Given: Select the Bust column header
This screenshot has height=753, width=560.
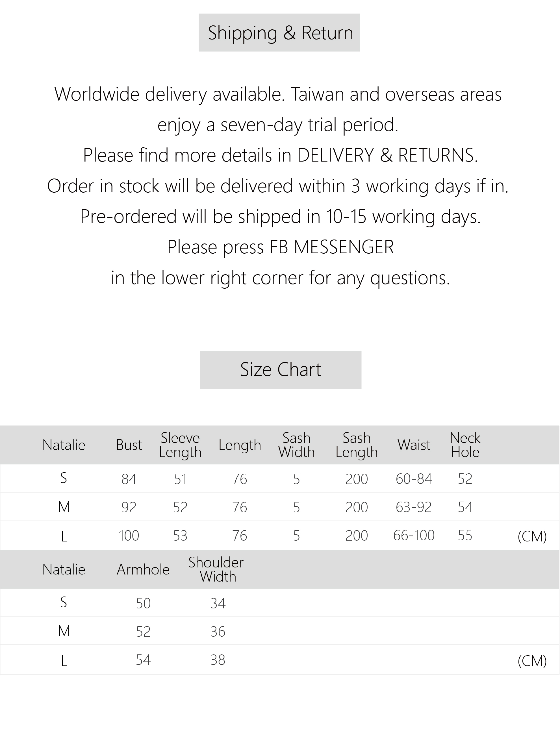Looking at the screenshot, I should click(129, 445).
